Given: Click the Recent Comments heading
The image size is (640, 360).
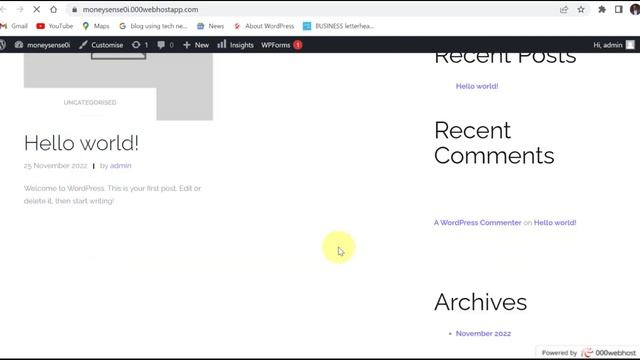Looking at the screenshot, I should [x=494, y=143].
